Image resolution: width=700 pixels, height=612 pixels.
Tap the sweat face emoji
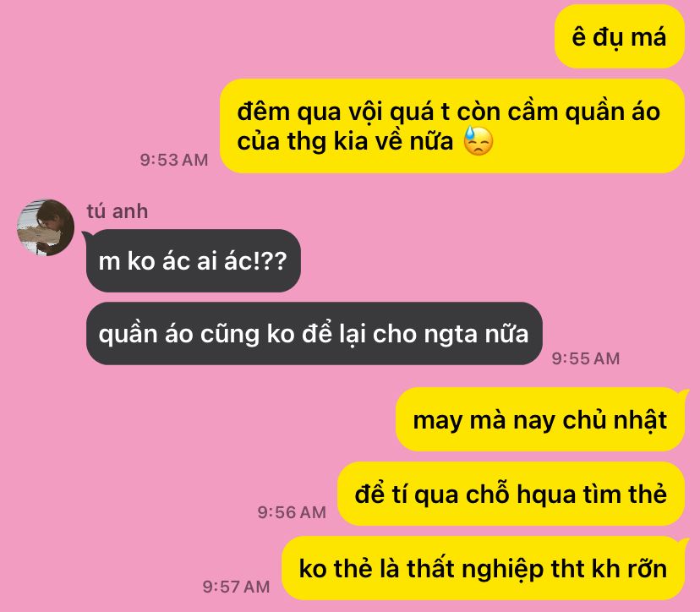[479, 141]
